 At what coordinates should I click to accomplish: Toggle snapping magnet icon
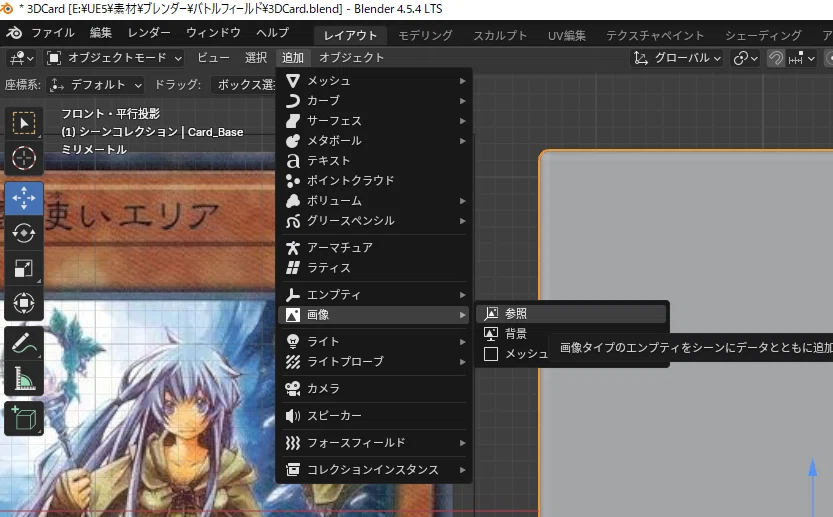pyautogui.click(x=775, y=58)
